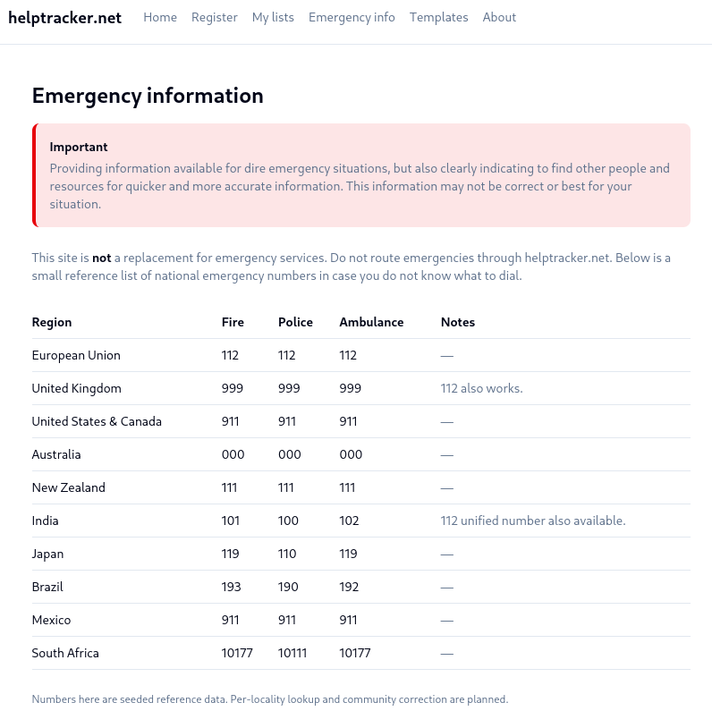Click the Ambulance column header
This screenshot has width=712, height=728.
click(x=371, y=322)
